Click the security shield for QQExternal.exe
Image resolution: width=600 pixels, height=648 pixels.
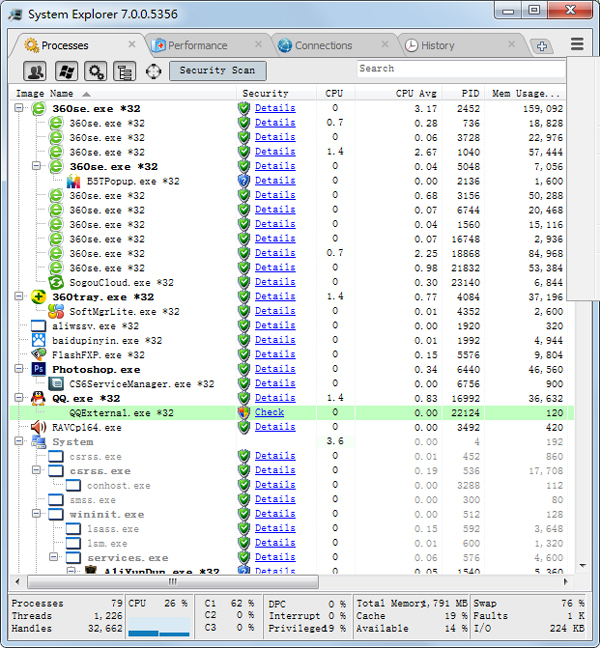pos(244,412)
